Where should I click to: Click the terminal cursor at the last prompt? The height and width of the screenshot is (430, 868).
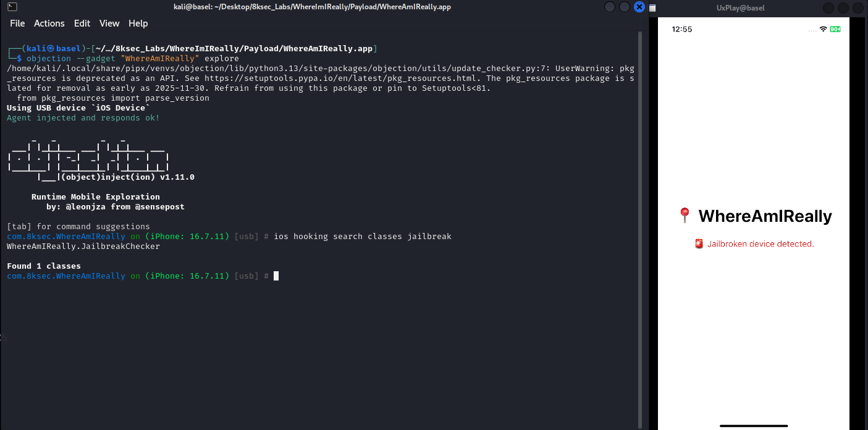276,276
